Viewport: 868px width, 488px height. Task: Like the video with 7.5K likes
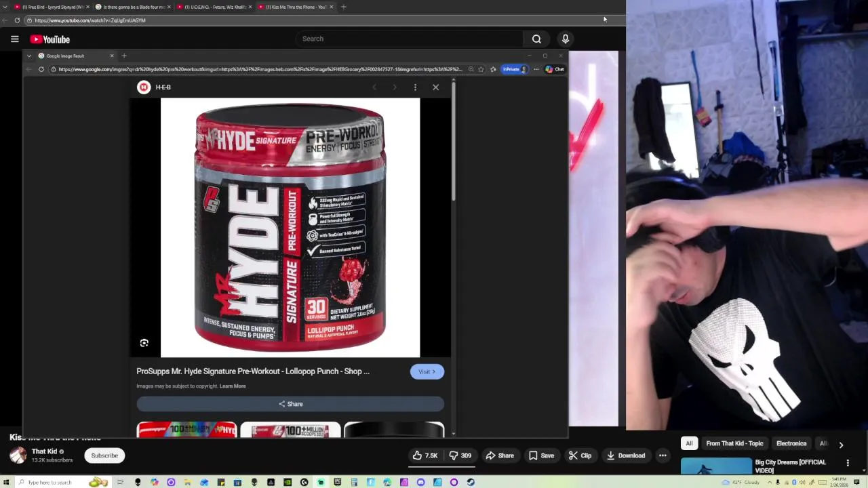(425, 455)
